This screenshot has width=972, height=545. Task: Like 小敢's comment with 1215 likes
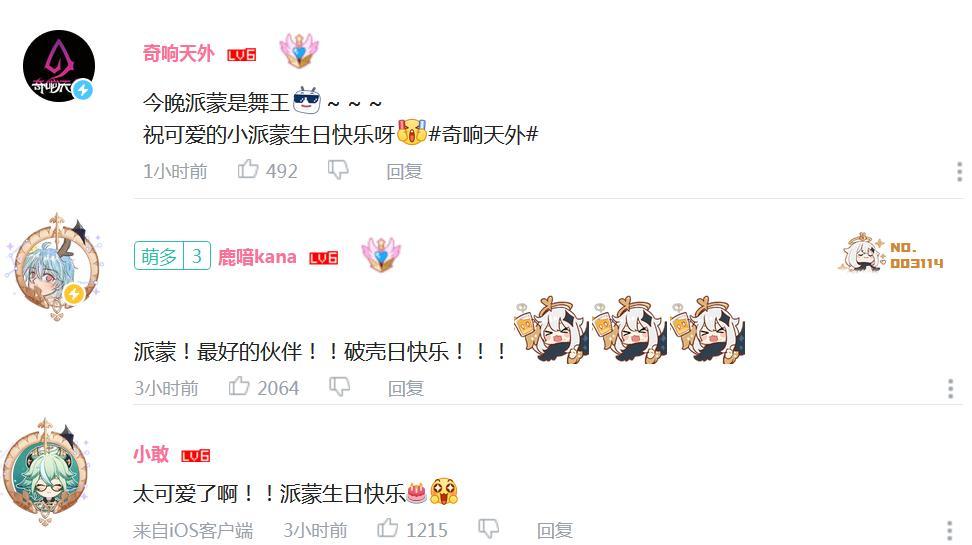point(387,528)
